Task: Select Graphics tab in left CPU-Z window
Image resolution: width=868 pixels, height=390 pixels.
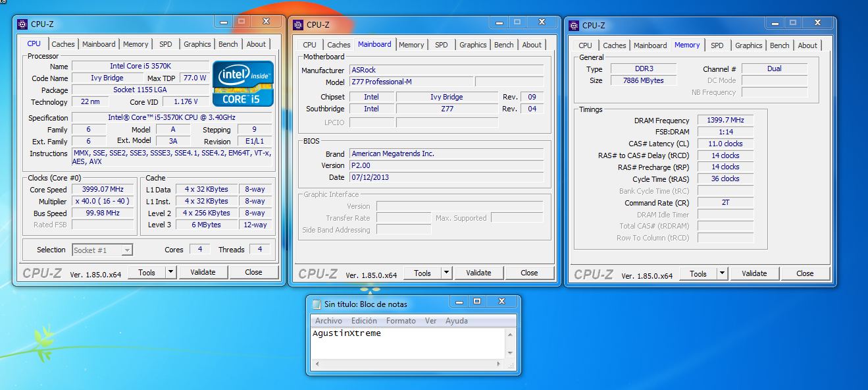Action: (x=197, y=44)
